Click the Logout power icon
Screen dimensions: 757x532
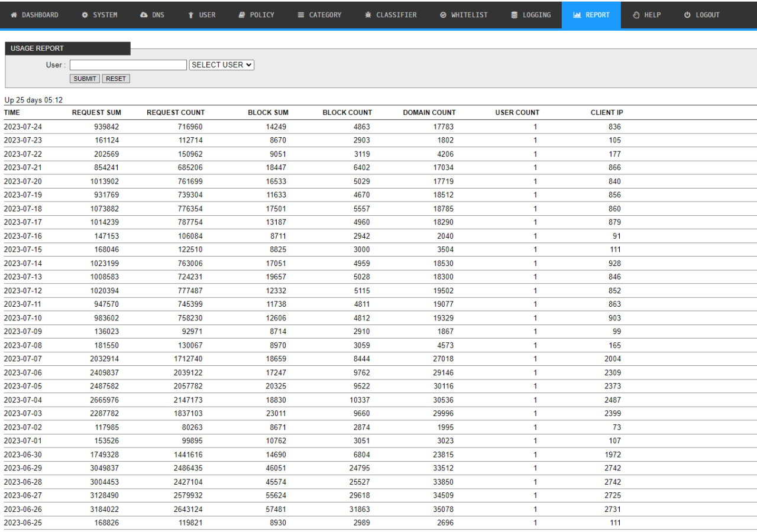pyautogui.click(x=687, y=15)
